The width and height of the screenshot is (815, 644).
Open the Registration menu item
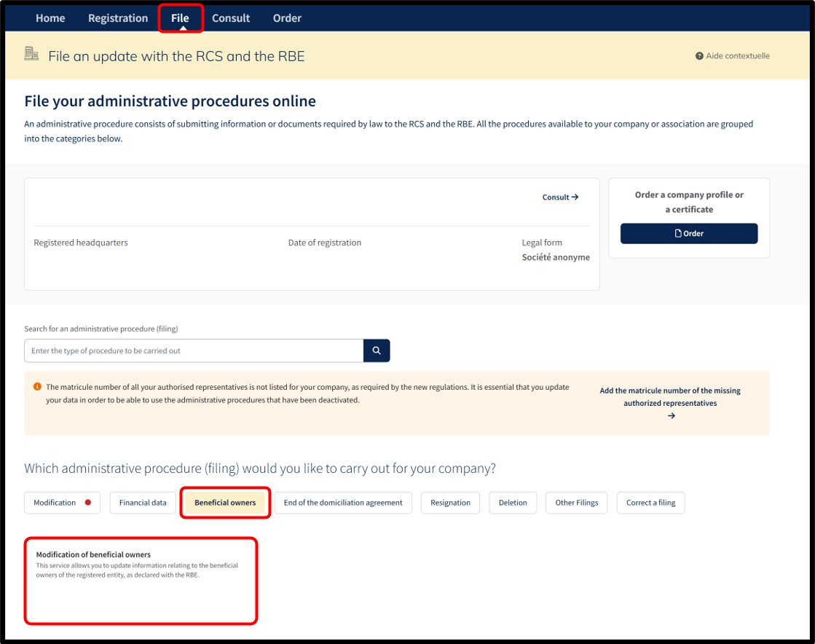118,18
